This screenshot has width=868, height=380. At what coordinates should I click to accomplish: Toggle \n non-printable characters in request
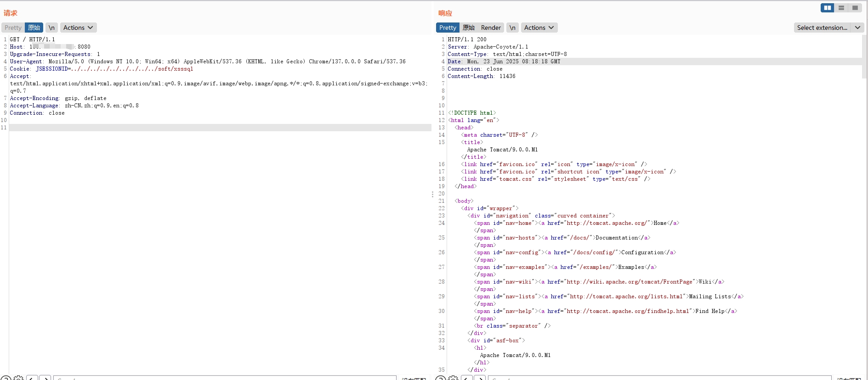click(x=52, y=28)
